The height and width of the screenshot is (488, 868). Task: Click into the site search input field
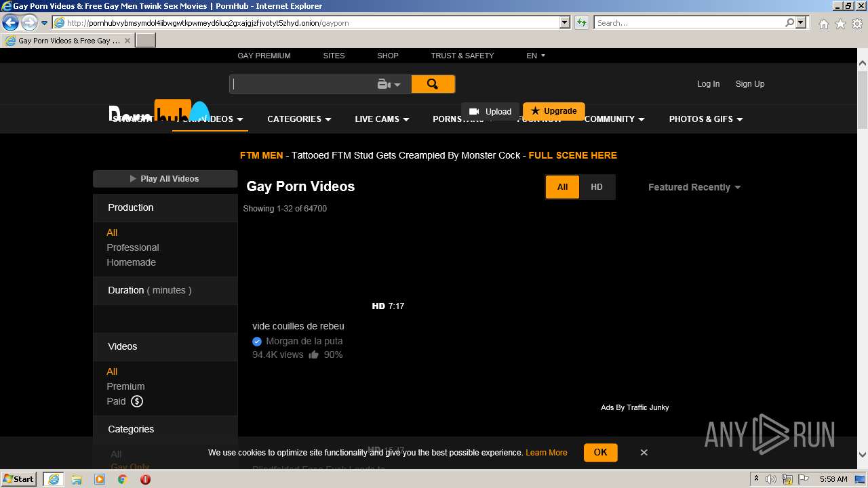pyautogui.click(x=302, y=84)
